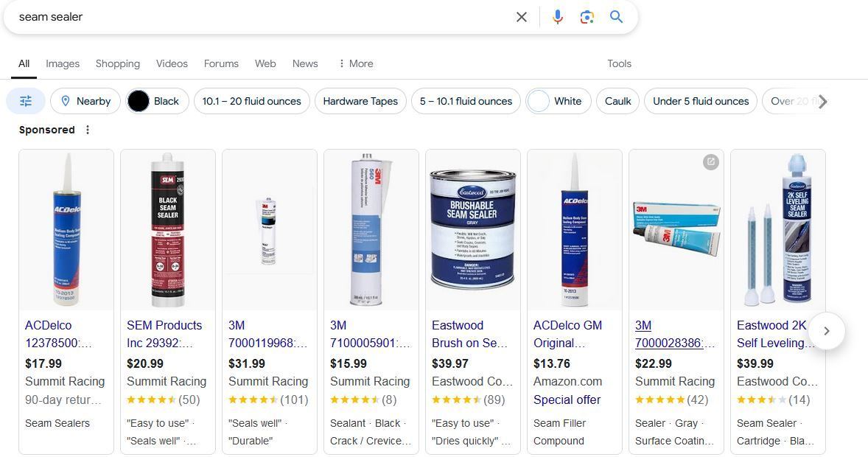The image size is (868, 457).
Task: Click the external link icon on 3M tube image
Action: (x=710, y=162)
